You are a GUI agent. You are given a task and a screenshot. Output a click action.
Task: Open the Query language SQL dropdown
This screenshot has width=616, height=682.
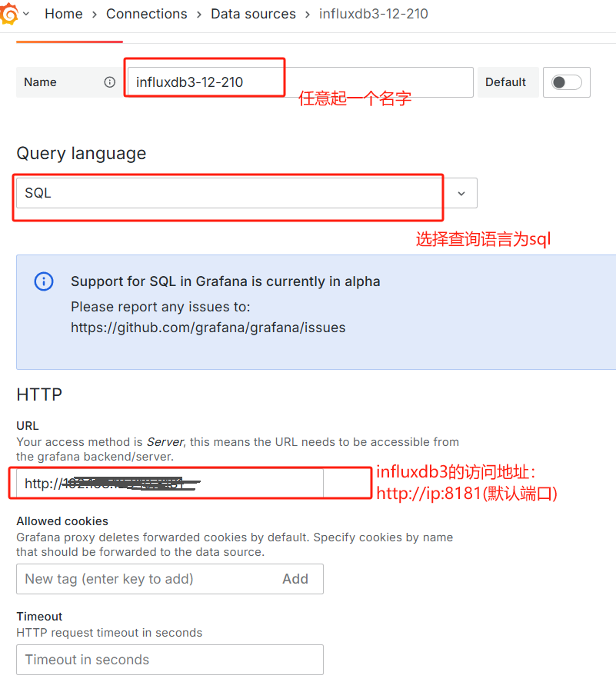tap(247, 193)
